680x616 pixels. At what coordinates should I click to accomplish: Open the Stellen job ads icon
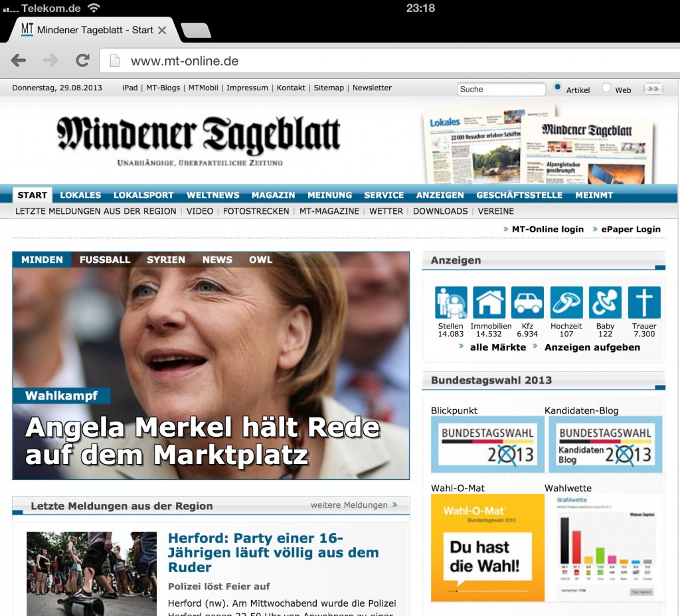[451, 303]
